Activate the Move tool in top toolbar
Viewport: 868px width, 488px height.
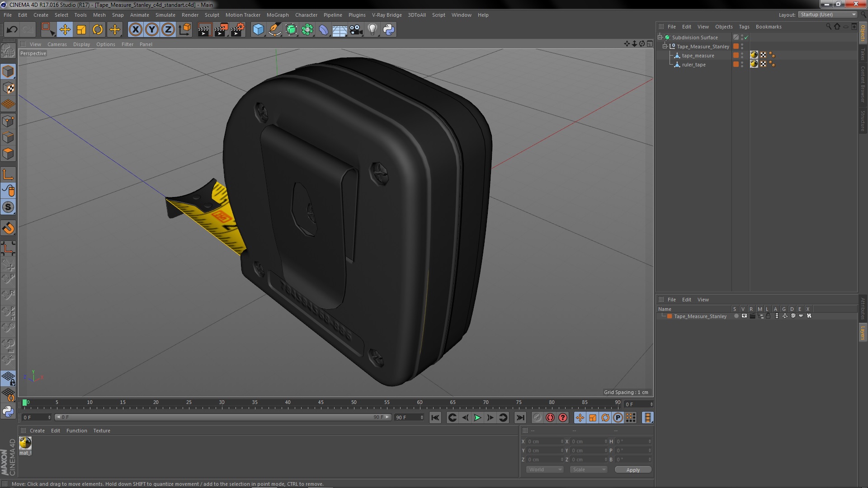click(65, 30)
